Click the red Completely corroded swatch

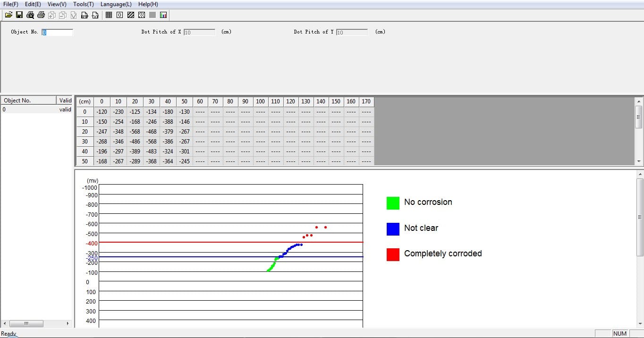[393, 254]
